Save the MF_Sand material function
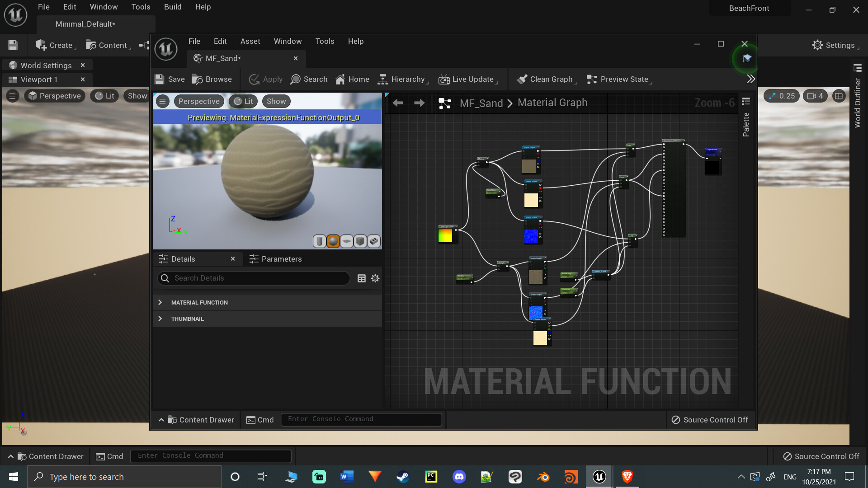Image resolution: width=868 pixels, height=488 pixels. tap(169, 79)
